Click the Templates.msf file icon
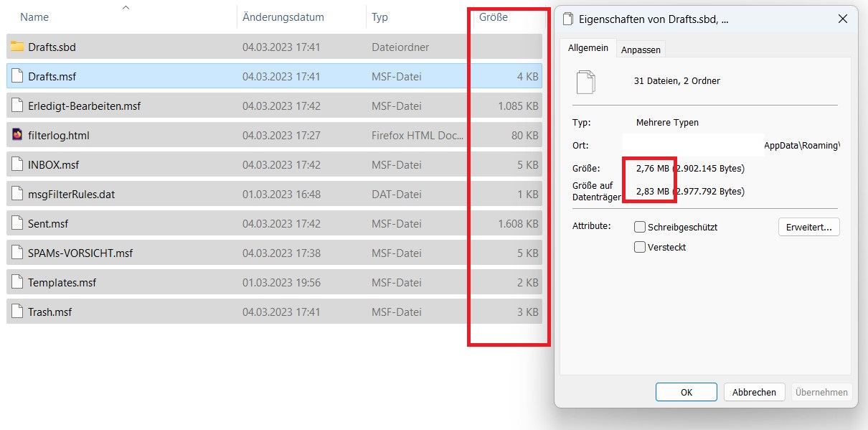 17,282
